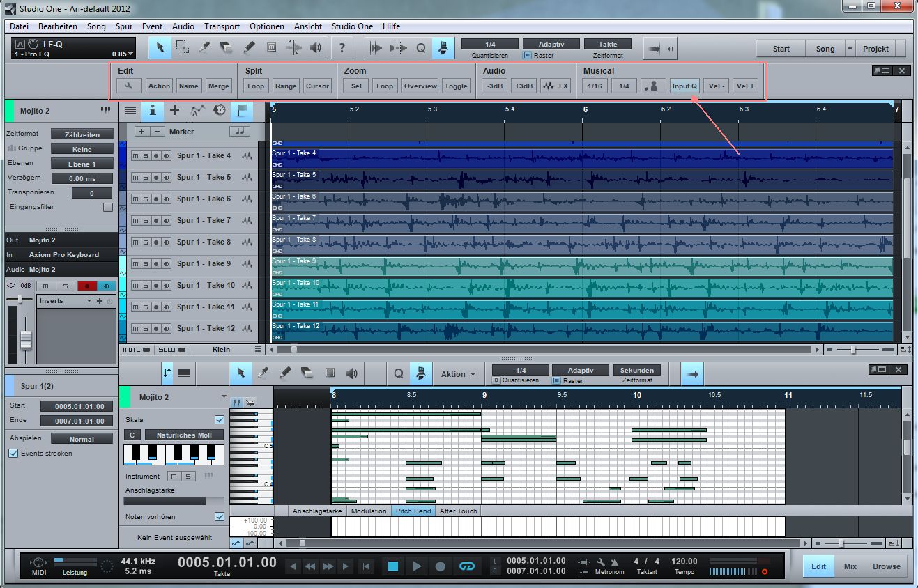Click the wrench icon in Edit macro group
The height and width of the screenshot is (588, 918).
129,86
